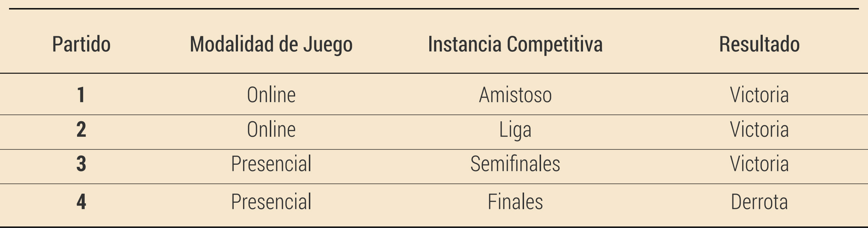
Task: Select the Finales cell
Action: (515, 202)
